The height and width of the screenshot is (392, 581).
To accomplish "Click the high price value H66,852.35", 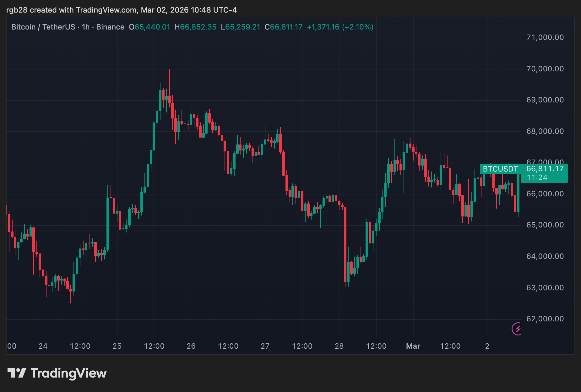I will pos(195,27).
